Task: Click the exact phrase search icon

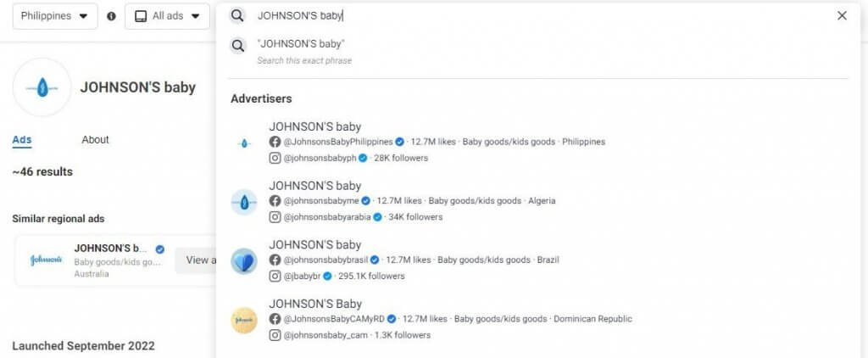Action: pyautogui.click(x=238, y=46)
